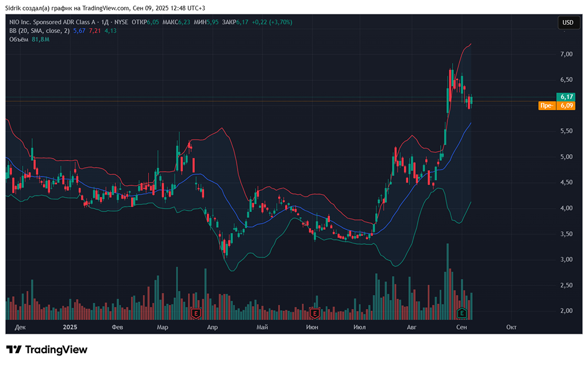Screen dimensions: 588x365
Task: Click the ЗАКР 6,17 close value in header
Action: pyautogui.click(x=235, y=22)
